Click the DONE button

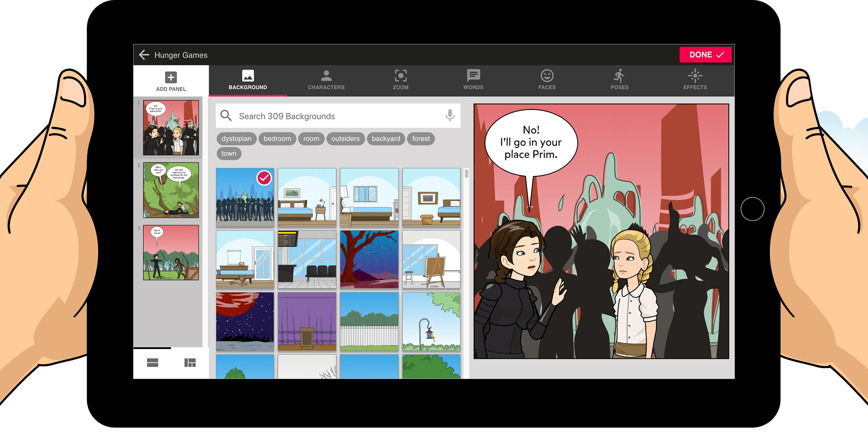705,55
